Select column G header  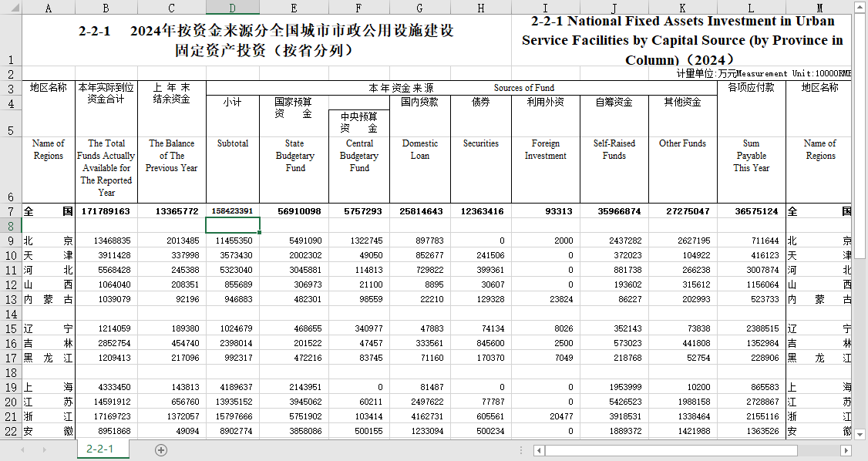pos(419,7)
